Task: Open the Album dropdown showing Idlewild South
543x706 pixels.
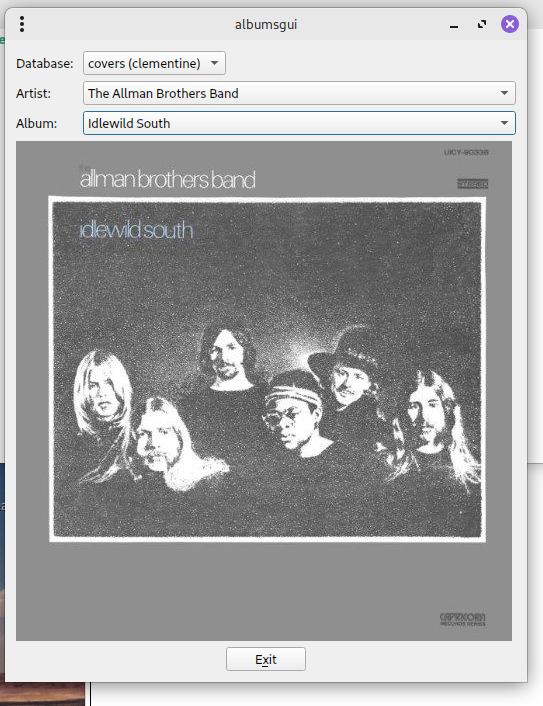Action: click(299, 123)
